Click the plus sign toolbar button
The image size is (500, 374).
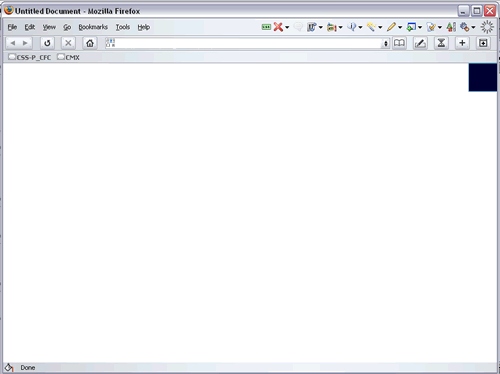tap(462, 43)
